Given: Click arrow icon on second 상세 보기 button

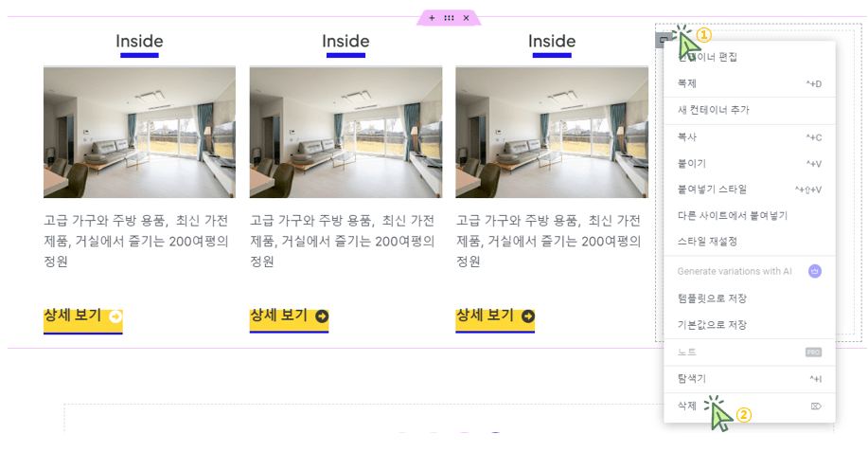Looking at the screenshot, I should (x=322, y=316).
